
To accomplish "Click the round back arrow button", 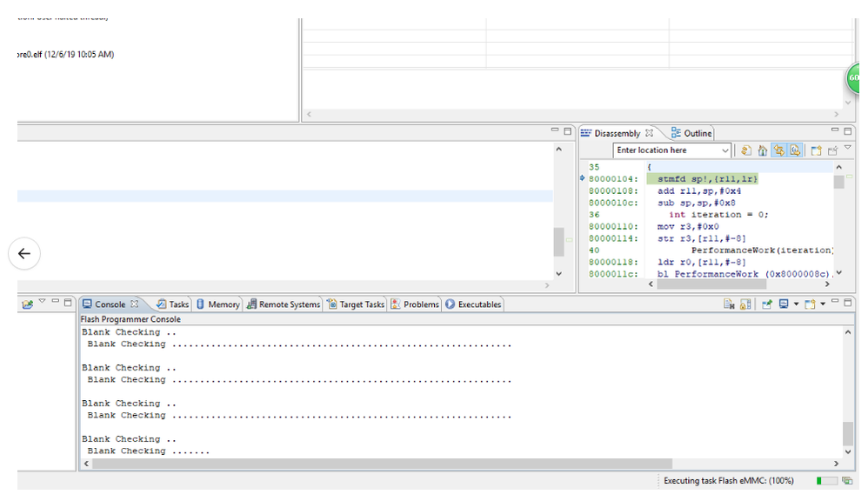I will (24, 254).
